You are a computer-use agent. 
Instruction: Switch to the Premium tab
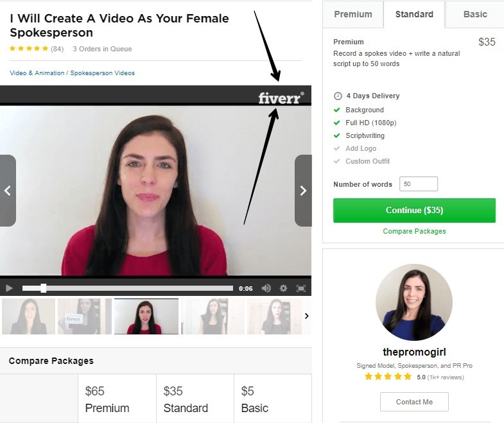coord(353,15)
